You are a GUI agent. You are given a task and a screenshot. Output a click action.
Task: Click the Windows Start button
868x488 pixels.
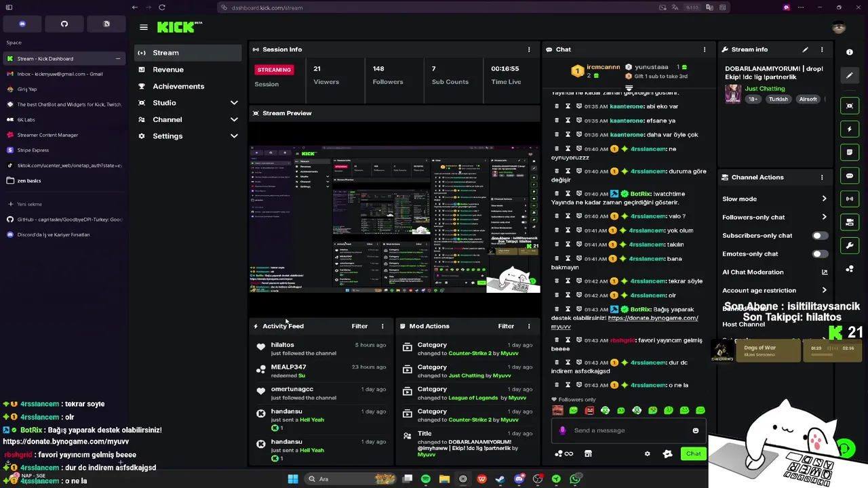coord(292,479)
